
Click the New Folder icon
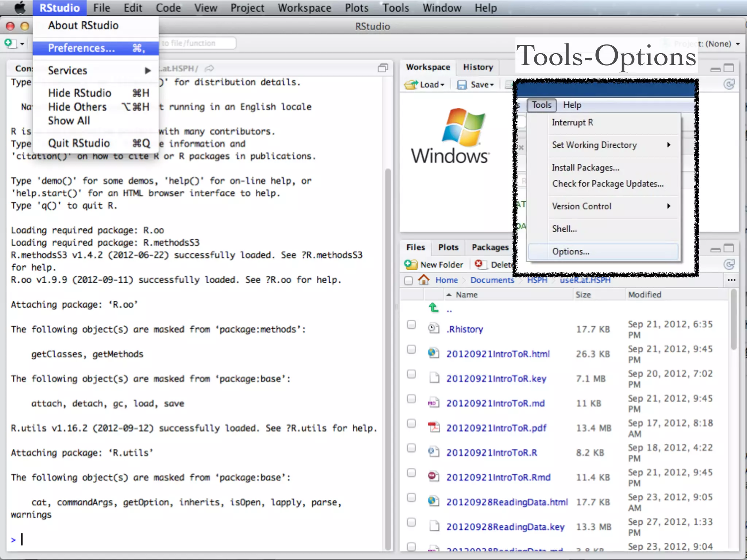tap(411, 264)
